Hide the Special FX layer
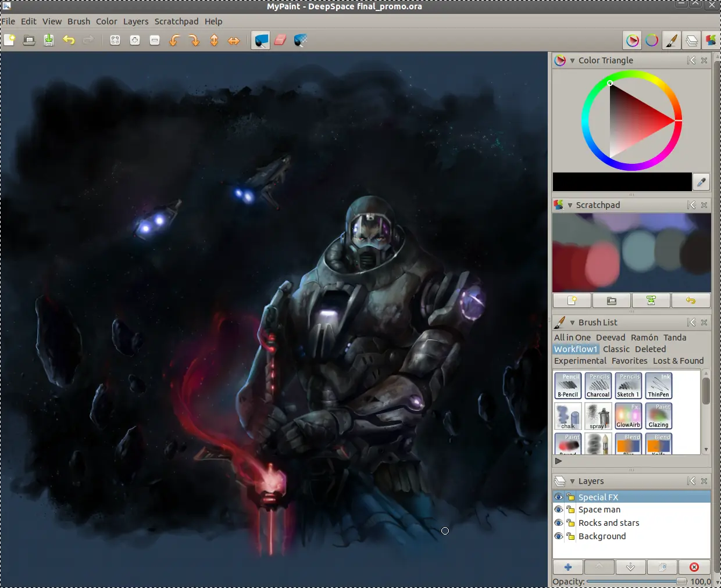 pyautogui.click(x=559, y=497)
